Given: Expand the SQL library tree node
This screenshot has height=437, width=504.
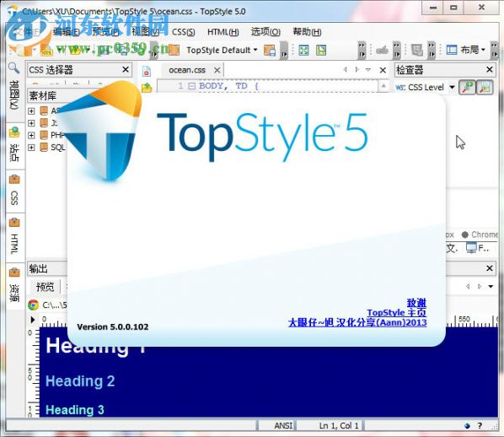Looking at the screenshot, I should pyautogui.click(x=31, y=148).
